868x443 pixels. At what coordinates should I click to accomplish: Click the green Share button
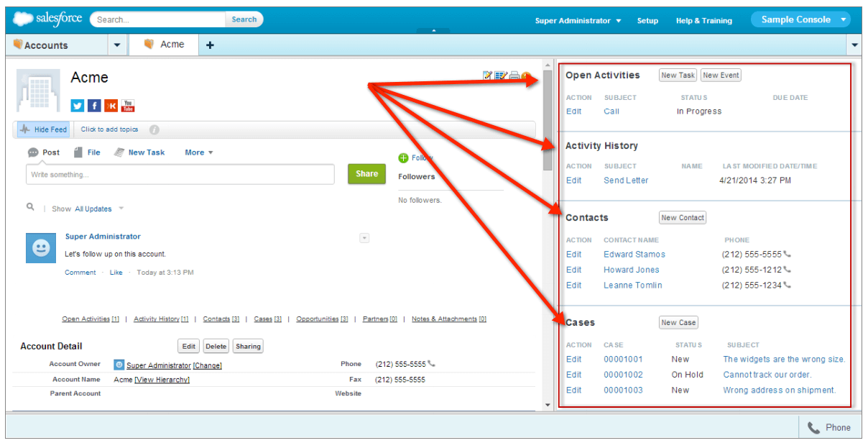point(366,174)
